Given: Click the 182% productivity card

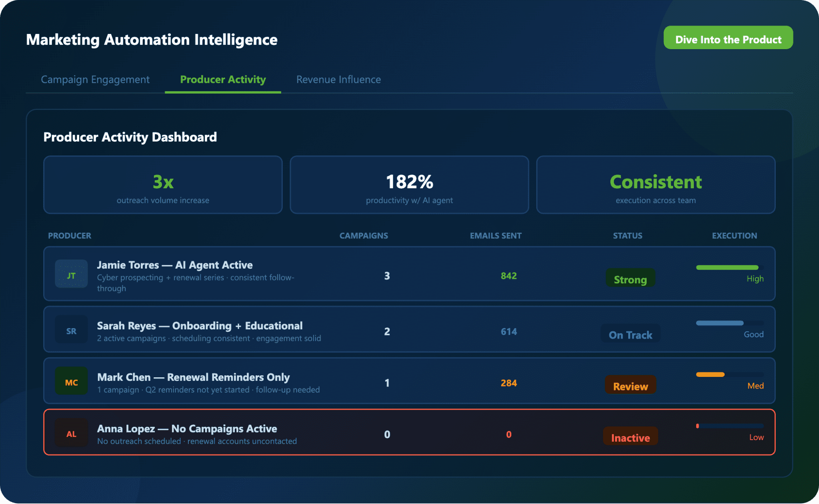Looking at the screenshot, I should tap(409, 185).
